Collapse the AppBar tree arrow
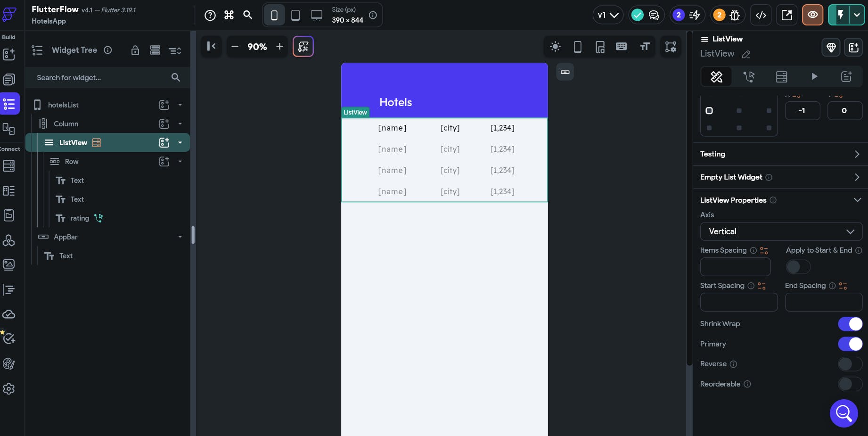868x436 pixels. tap(180, 237)
